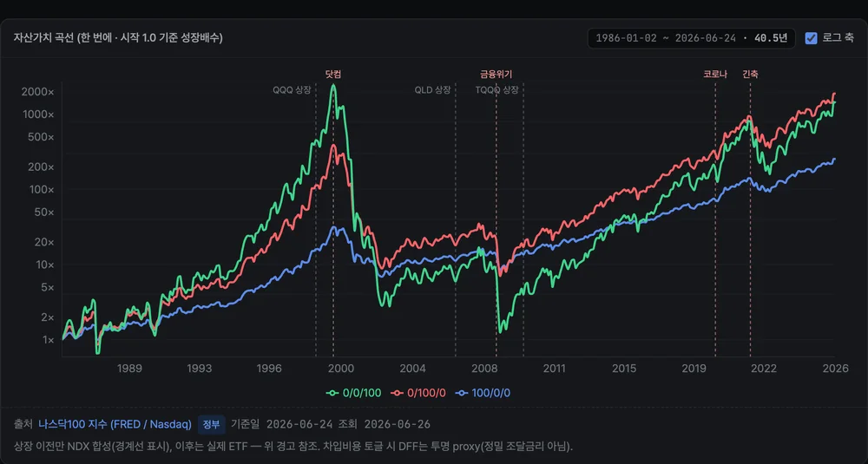Click the QQQ 상장 listing marker
This screenshot has width=868, height=464.
[292, 89]
